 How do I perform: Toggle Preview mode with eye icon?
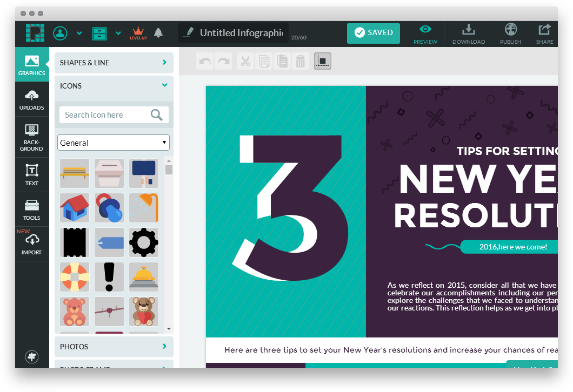[425, 33]
